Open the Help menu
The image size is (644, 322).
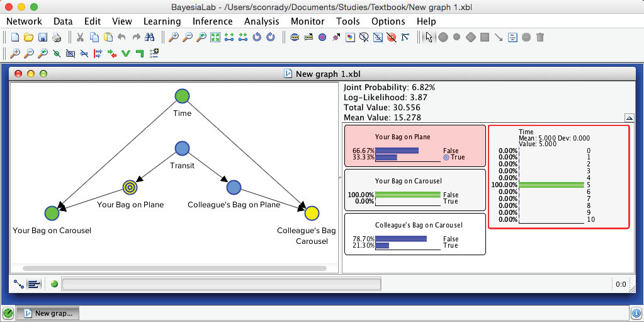pos(426,21)
